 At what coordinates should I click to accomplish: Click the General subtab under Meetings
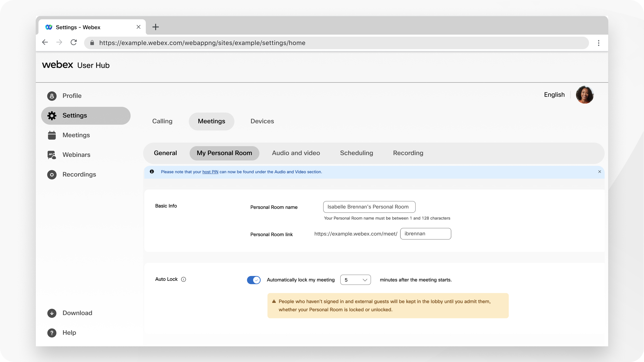(x=165, y=153)
